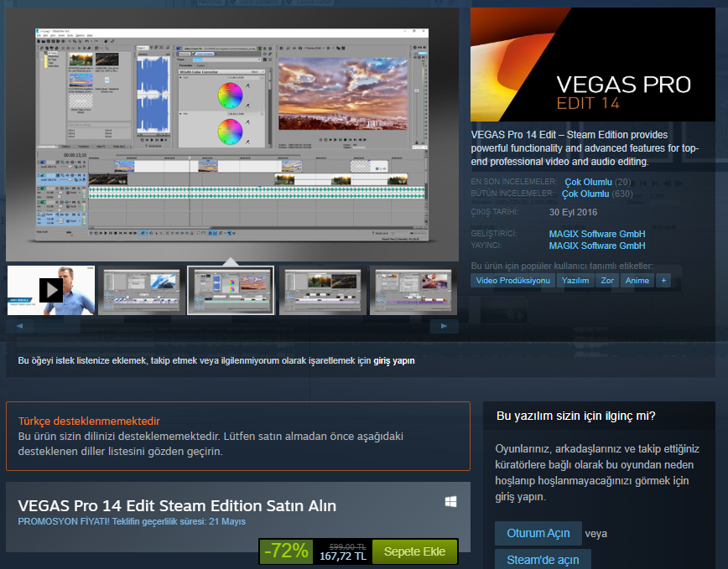This screenshot has width=728, height=569.
Task: Click the 'EN SON İNCELEMELER:' label
Action: coord(513,182)
